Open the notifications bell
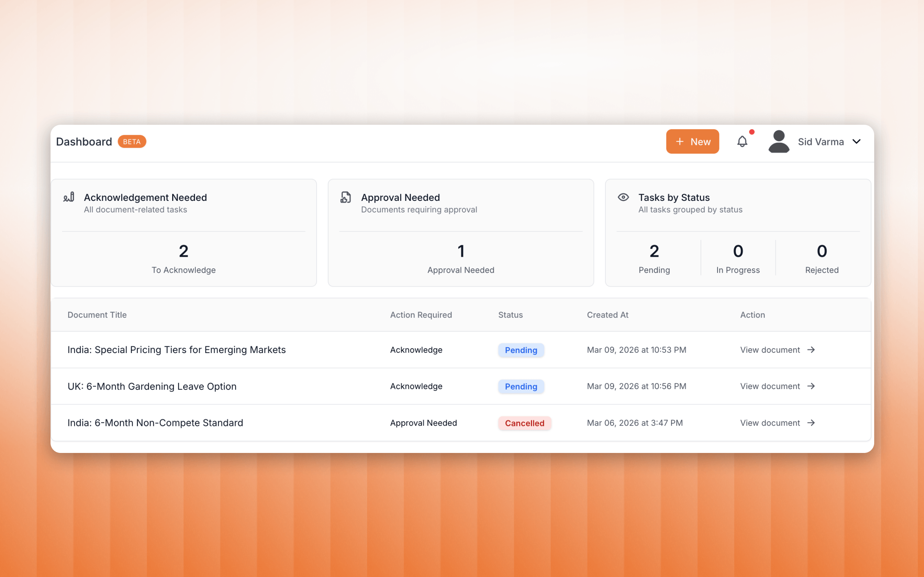This screenshot has width=924, height=577. (x=742, y=142)
